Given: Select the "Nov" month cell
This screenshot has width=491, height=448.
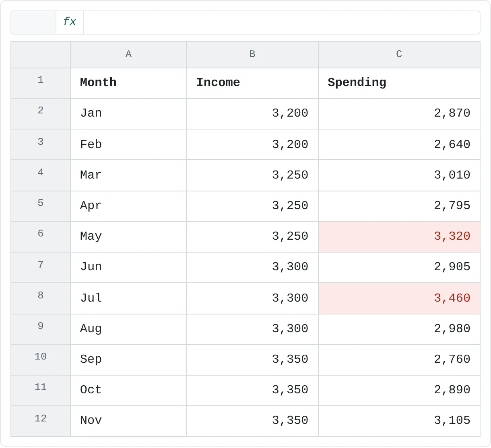Looking at the screenshot, I should 128,421.
